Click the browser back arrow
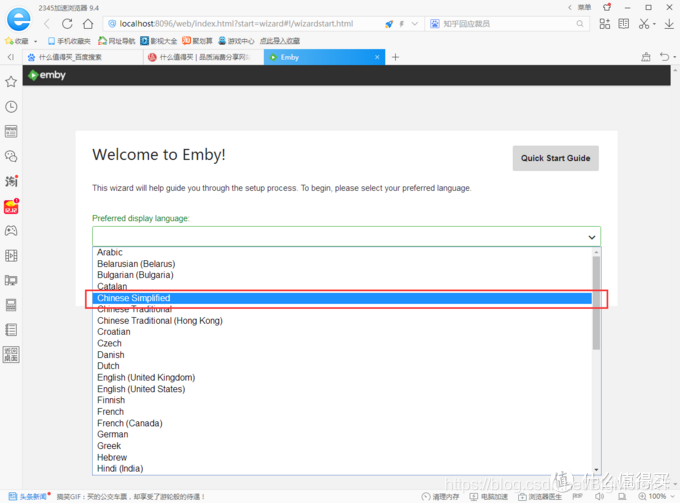 [x=47, y=24]
